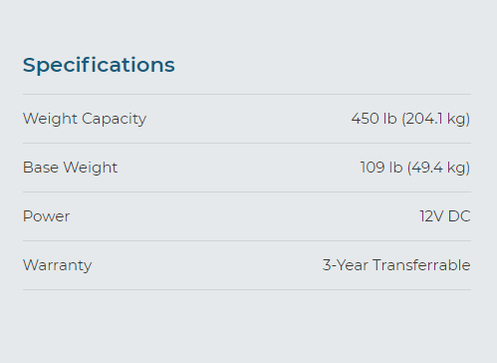
Task: Click the 3-Year text in Warranty row
Action: [x=345, y=265]
